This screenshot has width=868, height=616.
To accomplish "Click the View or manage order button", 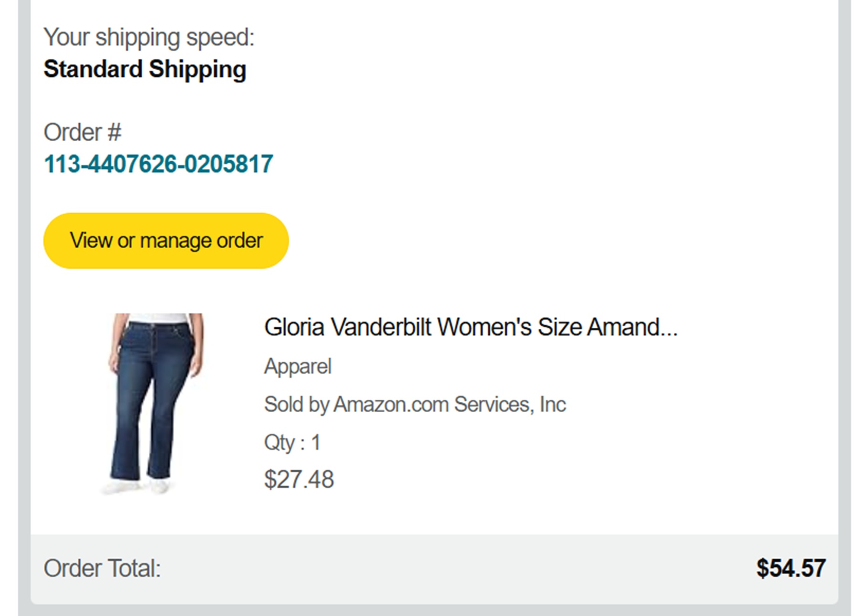I will click(x=166, y=240).
